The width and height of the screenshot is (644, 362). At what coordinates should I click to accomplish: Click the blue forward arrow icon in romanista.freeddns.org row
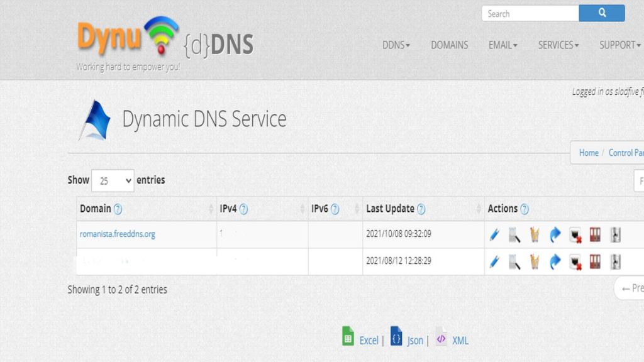click(x=555, y=235)
